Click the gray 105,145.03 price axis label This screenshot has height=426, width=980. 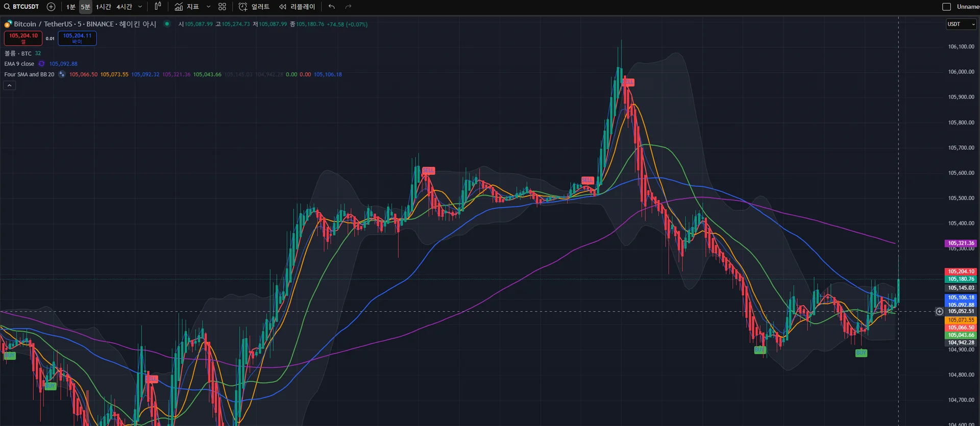pos(961,288)
